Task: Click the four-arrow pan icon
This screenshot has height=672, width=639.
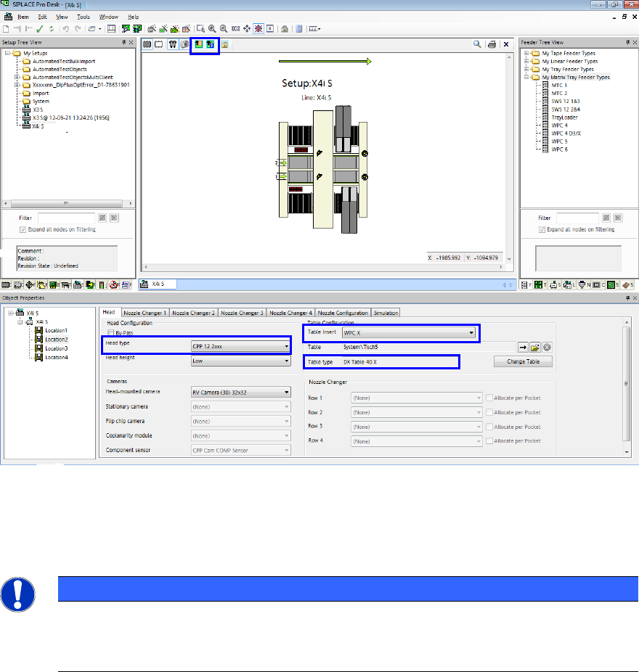Action: [247, 29]
